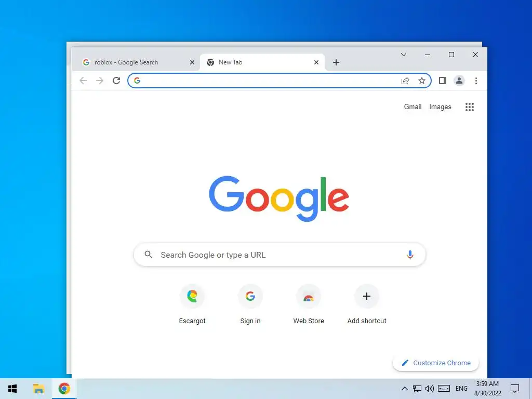Minimize the Chrome window
Viewport: 532px width, 399px height.
pyautogui.click(x=428, y=55)
